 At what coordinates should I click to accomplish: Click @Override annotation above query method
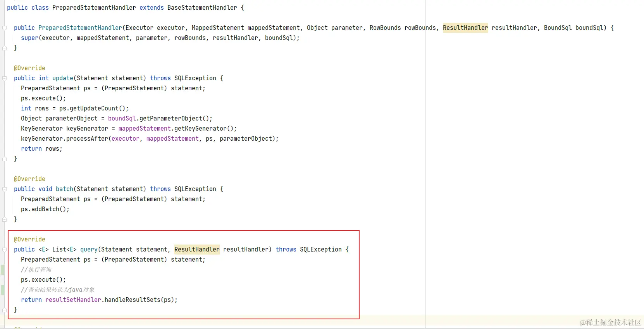click(x=29, y=239)
